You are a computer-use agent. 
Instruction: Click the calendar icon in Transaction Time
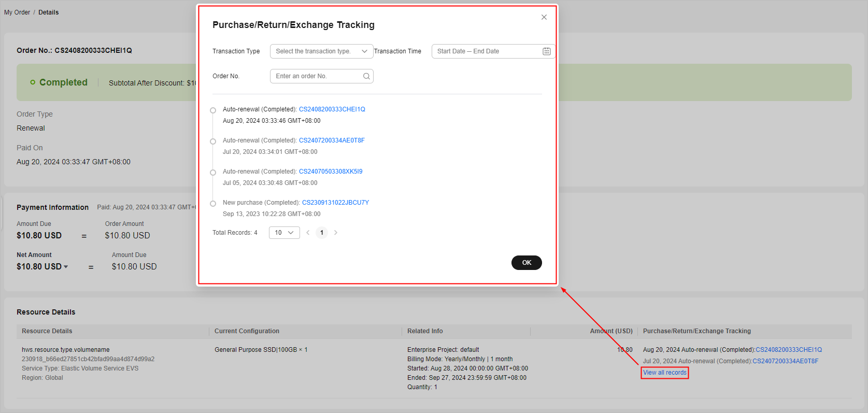pyautogui.click(x=546, y=51)
